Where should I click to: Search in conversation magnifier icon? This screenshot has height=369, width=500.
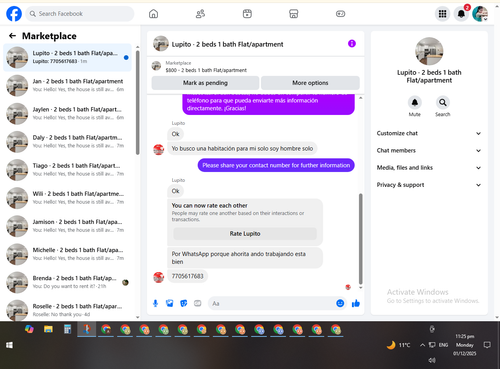click(443, 103)
